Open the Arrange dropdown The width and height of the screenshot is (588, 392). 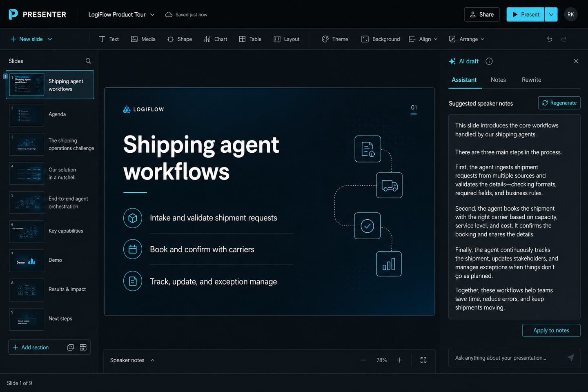click(467, 39)
